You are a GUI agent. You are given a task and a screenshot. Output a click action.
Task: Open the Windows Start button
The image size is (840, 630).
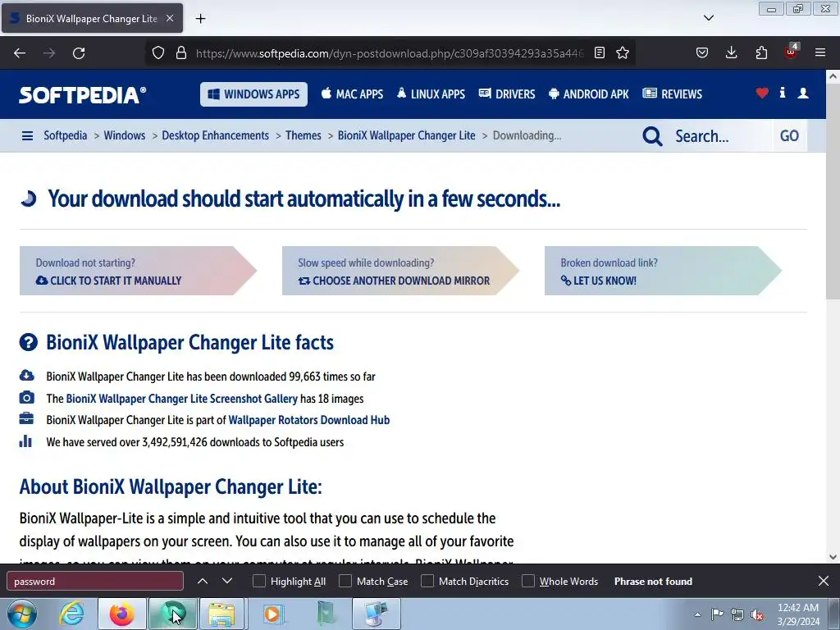pos(22,614)
